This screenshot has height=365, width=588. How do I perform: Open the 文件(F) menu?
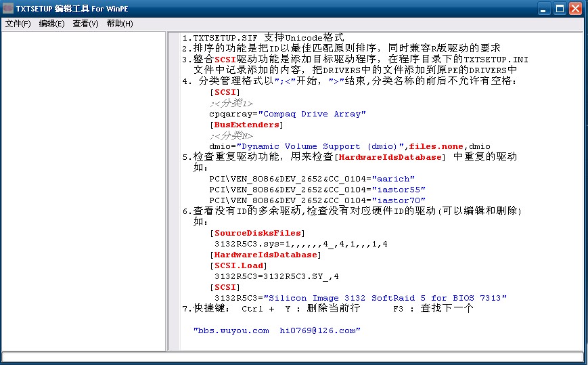pos(18,24)
